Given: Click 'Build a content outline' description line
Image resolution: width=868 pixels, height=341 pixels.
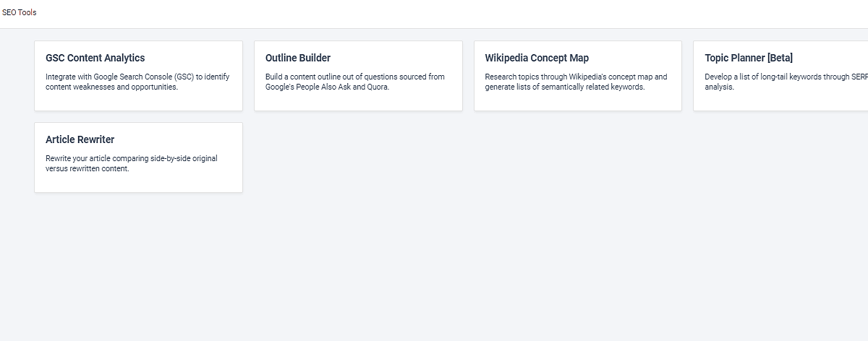Looking at the screenshot, I should 354,77.
